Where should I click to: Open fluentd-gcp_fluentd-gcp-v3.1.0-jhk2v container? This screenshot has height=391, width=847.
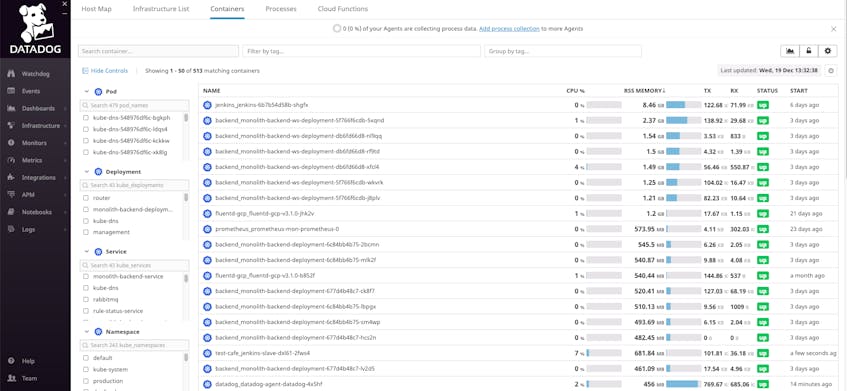pos(265,213)
